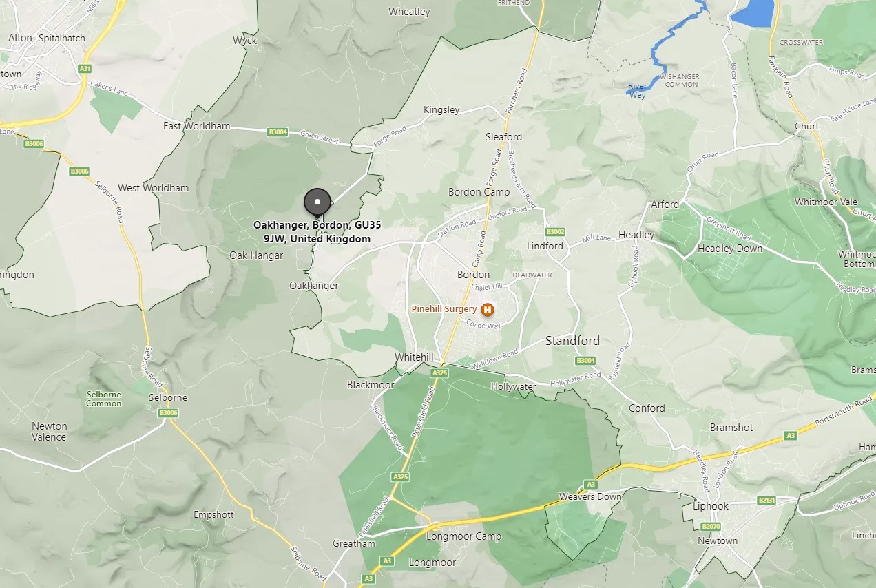Screen dimensions: 876x588
Task: Click the blue lake near Crosswater
Action: [x=752, y=12]
